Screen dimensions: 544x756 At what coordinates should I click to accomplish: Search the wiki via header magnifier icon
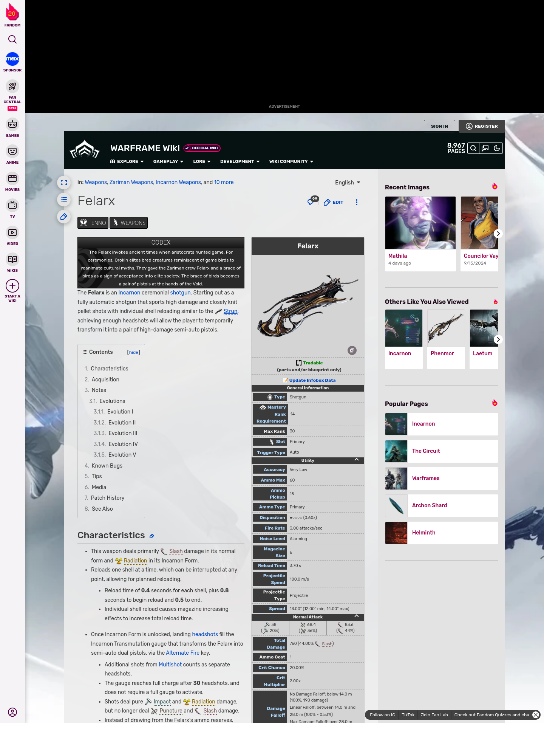point(473,148)
